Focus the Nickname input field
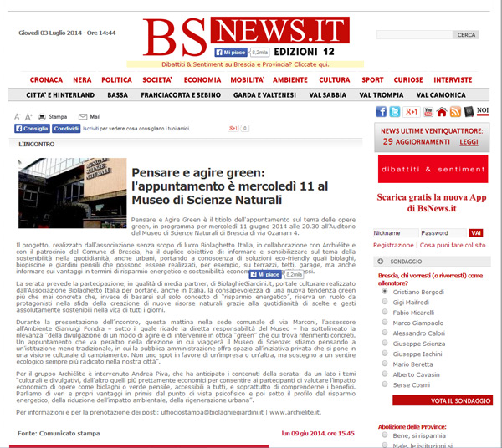 (x=396, y=233)
